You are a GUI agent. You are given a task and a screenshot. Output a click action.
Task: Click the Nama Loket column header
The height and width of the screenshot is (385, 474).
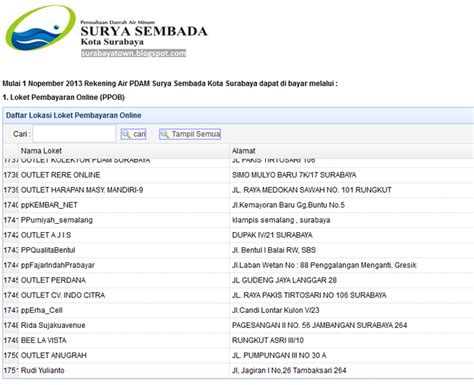41,151
